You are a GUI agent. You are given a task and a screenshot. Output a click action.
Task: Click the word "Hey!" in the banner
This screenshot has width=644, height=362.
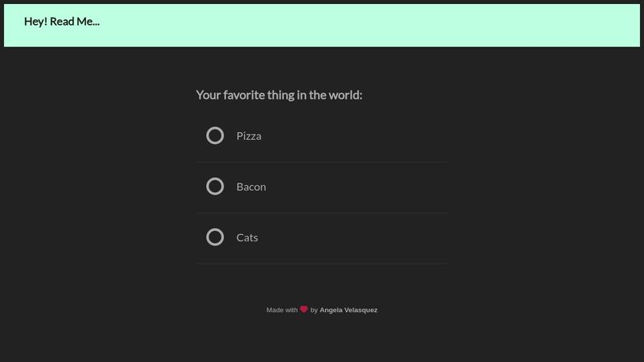tap(35, 22)
